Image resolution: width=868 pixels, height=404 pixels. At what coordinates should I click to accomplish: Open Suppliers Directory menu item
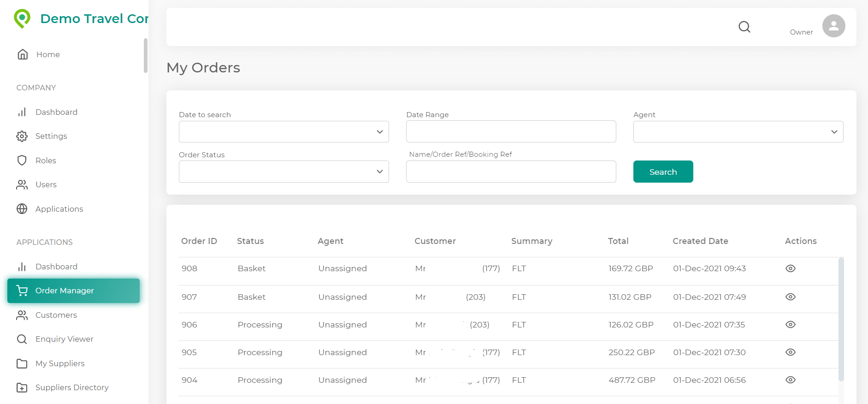click(72, 387)
